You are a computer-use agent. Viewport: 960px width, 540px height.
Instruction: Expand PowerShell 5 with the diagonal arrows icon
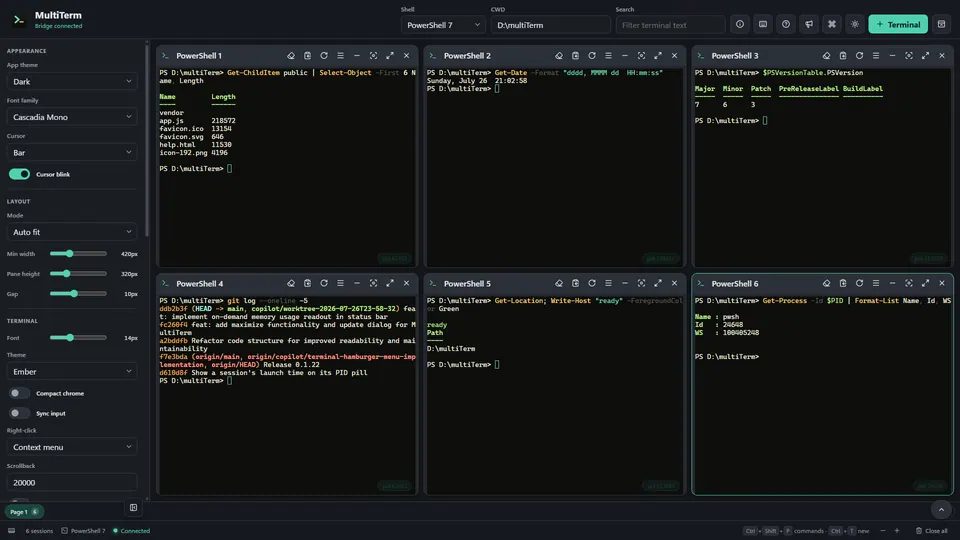(x=658, y=283)
